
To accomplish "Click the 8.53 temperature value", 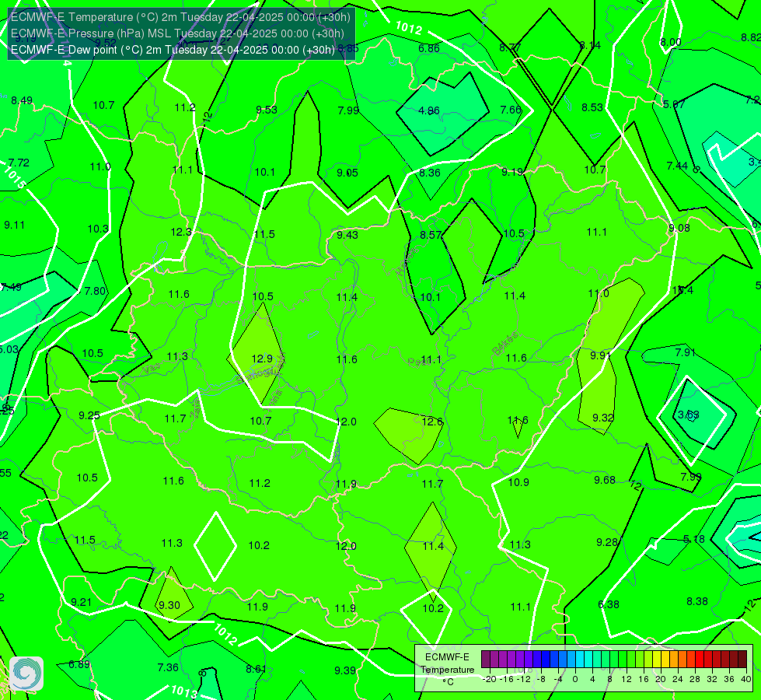I will tap(592, 107).
